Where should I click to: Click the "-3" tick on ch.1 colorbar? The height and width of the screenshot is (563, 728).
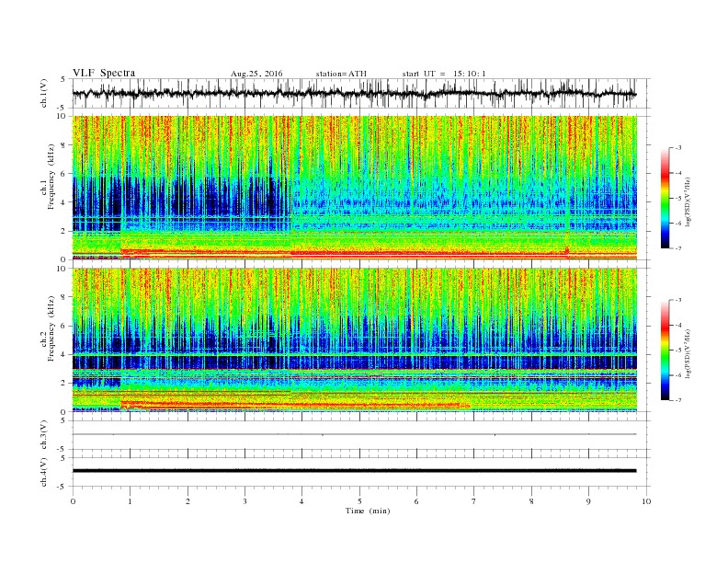pos(678,148)
